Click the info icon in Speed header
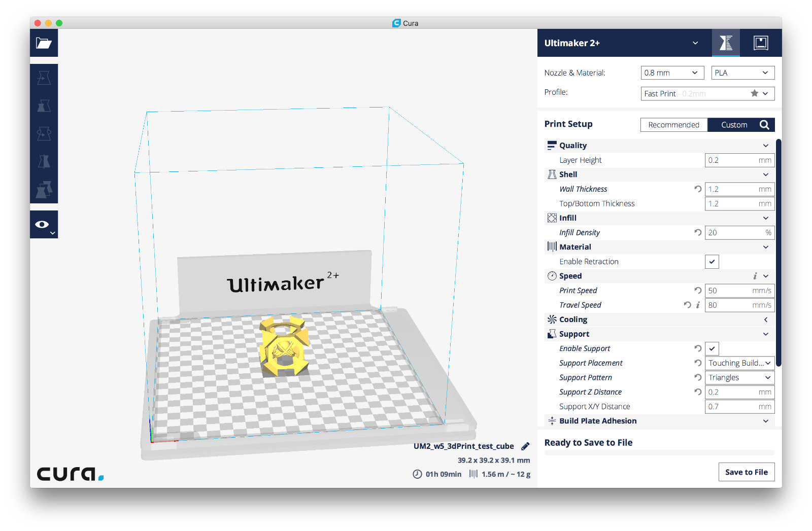 (755, 276)
